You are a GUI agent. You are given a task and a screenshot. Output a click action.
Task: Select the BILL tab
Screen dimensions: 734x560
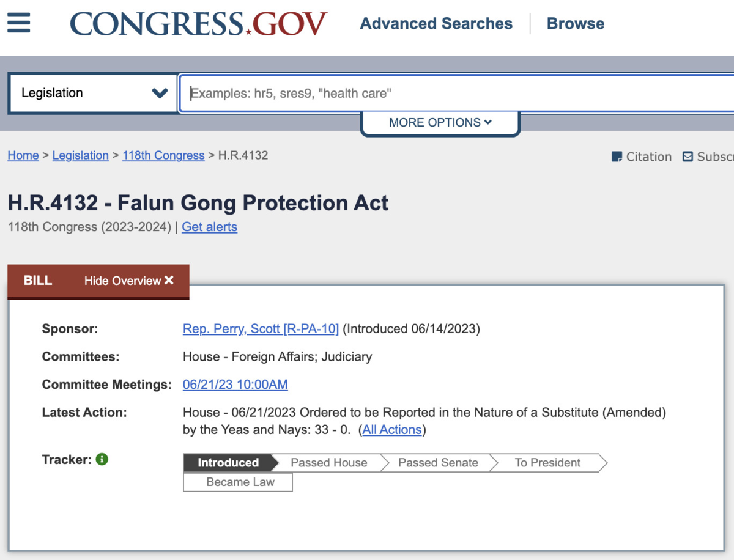(x=38, y=281)
